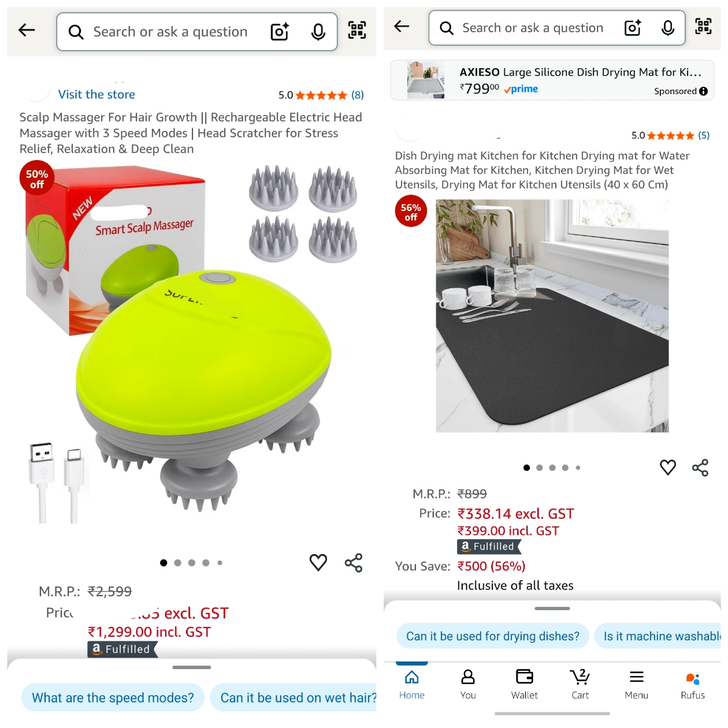Share the scalp massager product
Viewport: 728px width, 728px height.
[x=354, y=563]
